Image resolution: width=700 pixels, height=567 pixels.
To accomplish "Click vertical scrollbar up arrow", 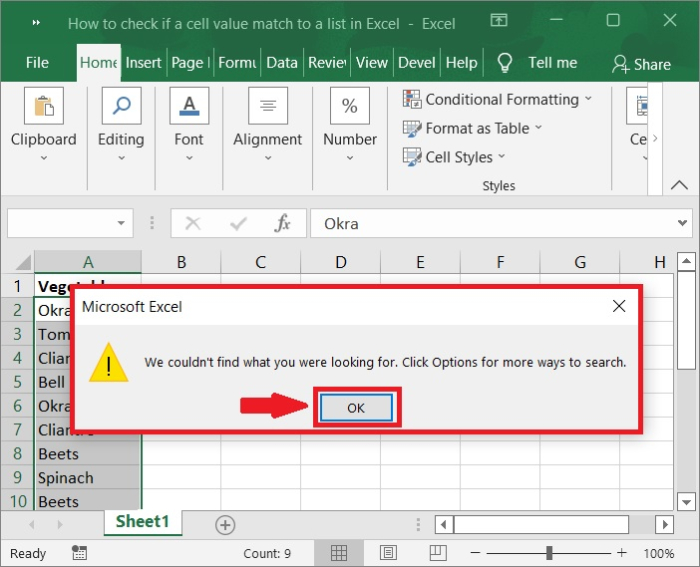I will tap(686, 261).
